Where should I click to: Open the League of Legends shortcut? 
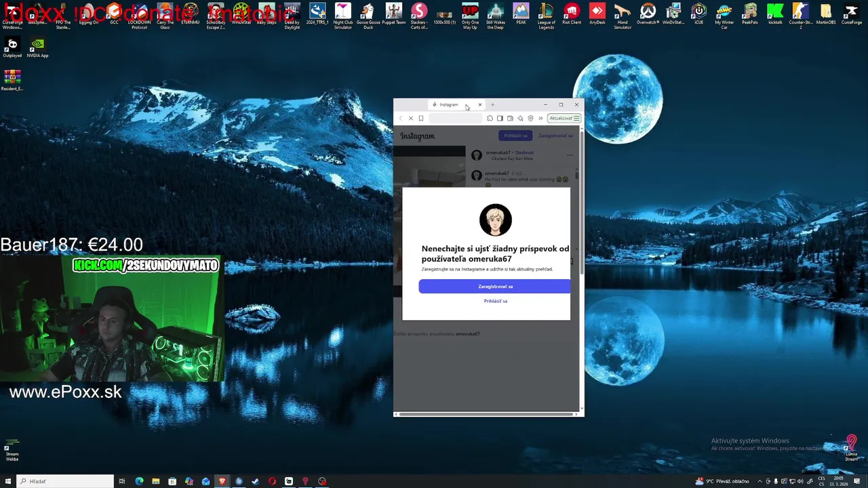coord(547,16)
